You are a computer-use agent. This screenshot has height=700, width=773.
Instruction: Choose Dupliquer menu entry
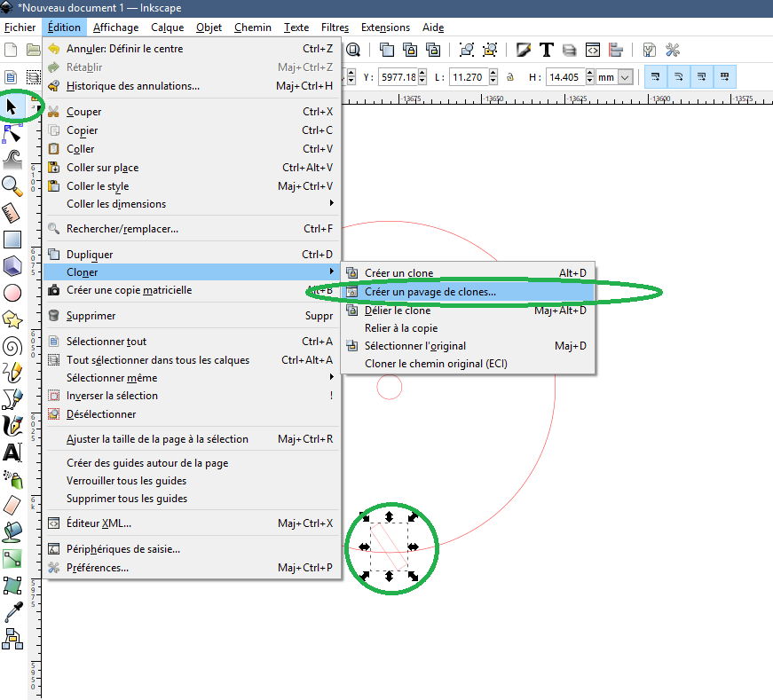(x=192, y=255)
